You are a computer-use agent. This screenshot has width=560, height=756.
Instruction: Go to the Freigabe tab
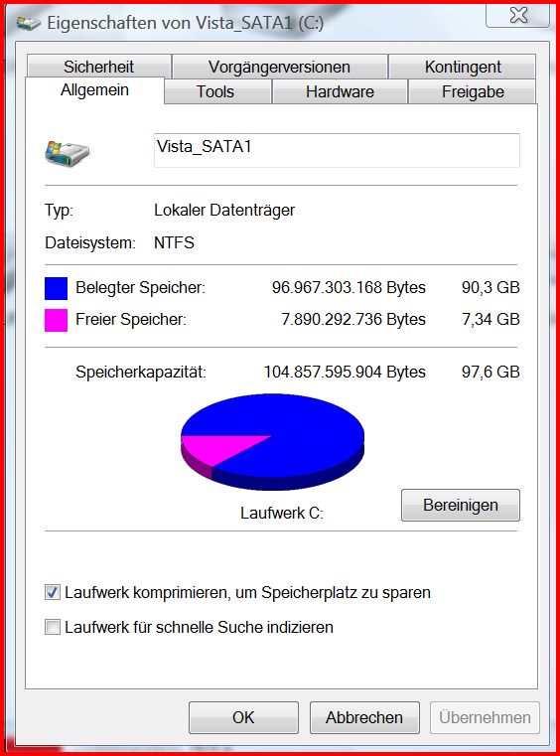point(473,91)
